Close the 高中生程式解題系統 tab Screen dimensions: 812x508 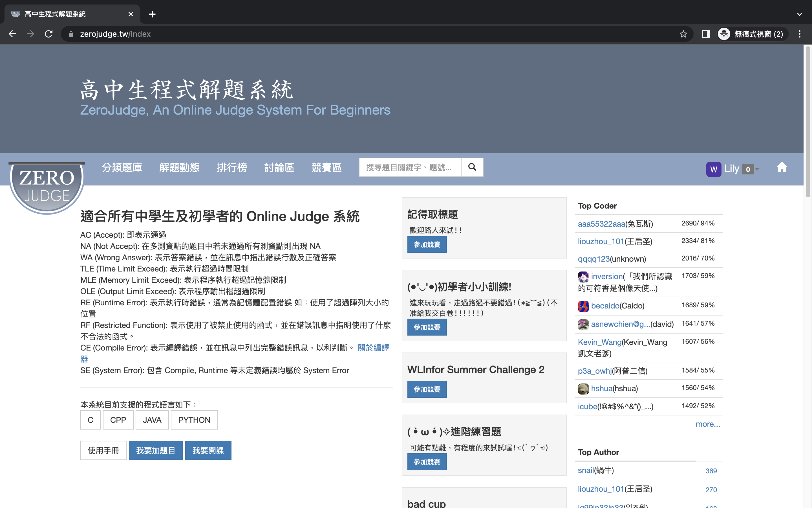coord(131,14)
